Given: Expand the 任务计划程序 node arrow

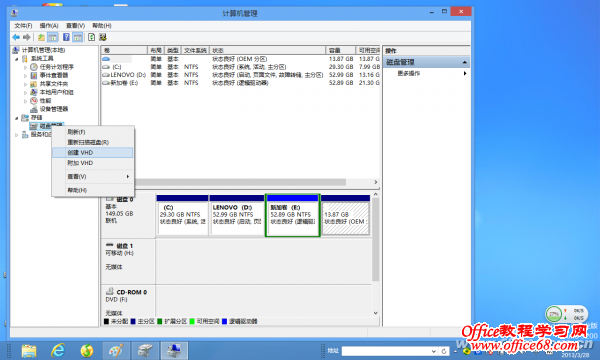Looking at the screenshot, I should [x=25, y=67].
